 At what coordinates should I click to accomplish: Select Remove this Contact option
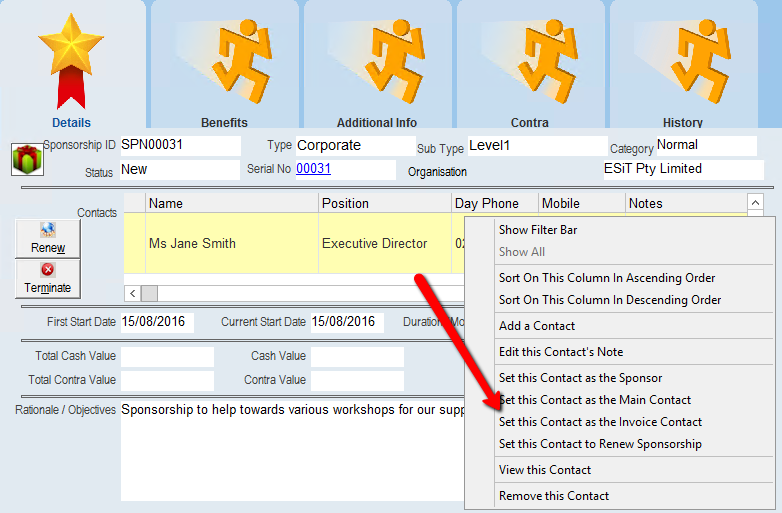[x=553, y=496]
